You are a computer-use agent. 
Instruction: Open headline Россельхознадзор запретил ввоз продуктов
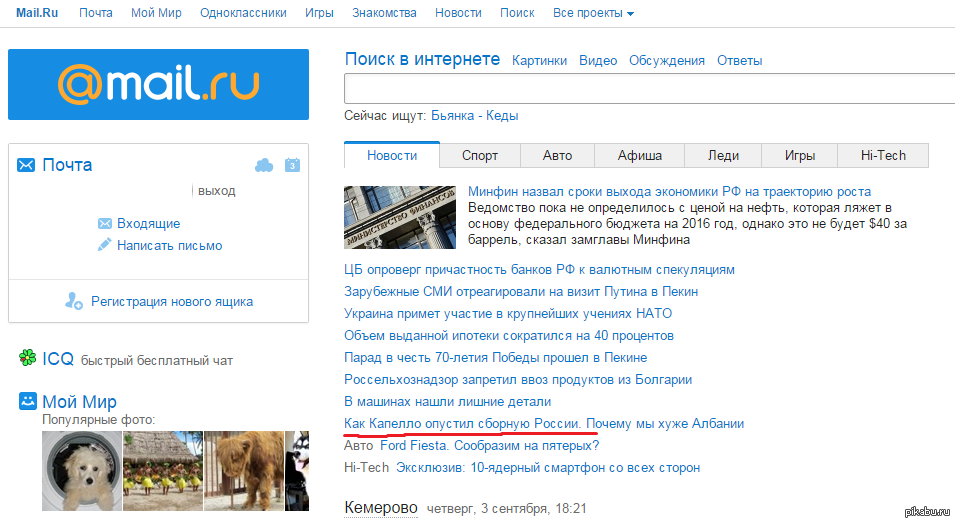click(x=518, y=379)
